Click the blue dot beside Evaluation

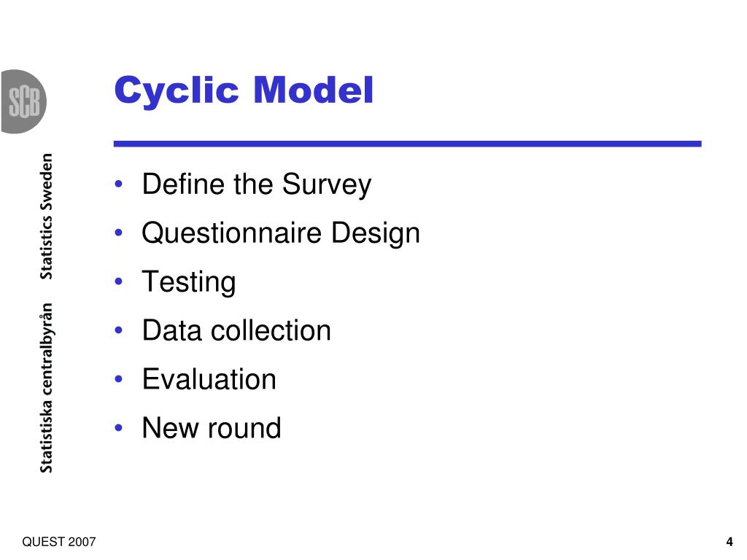coord(119,379)
